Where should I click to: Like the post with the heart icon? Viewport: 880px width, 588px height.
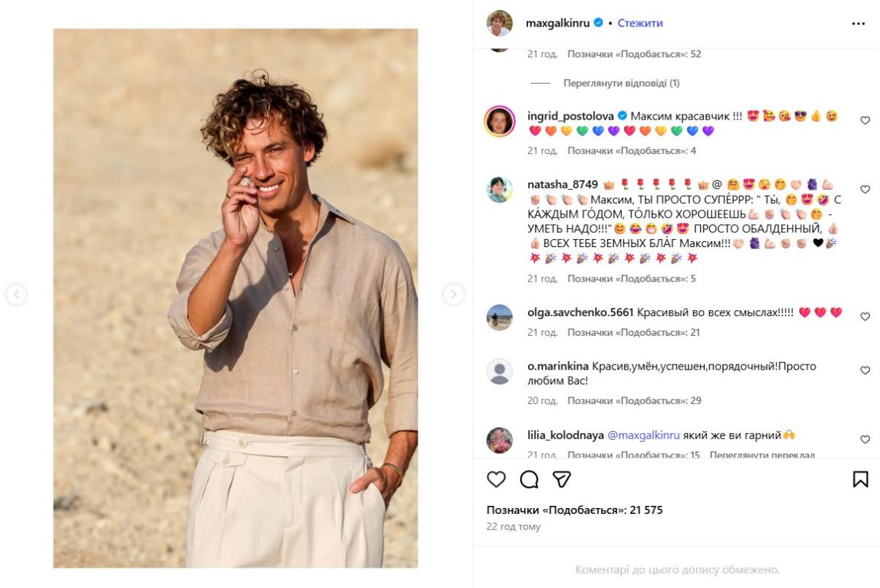tap(496, 479)
